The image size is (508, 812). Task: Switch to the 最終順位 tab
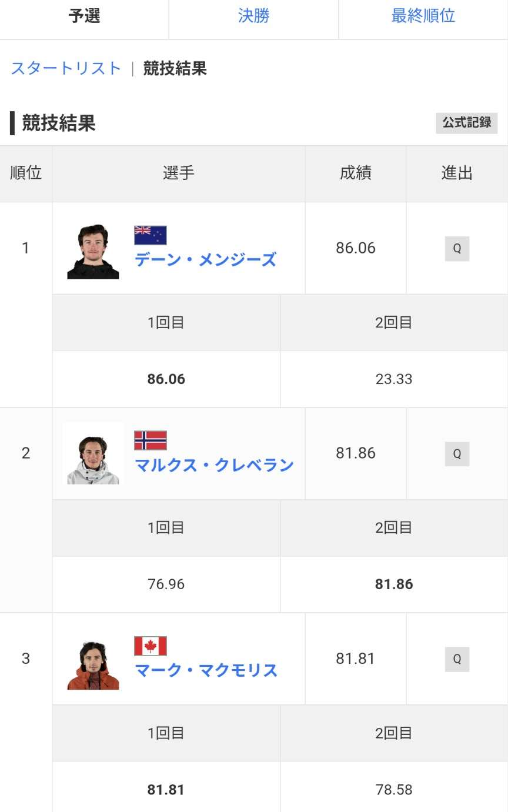tap(423, 16)
